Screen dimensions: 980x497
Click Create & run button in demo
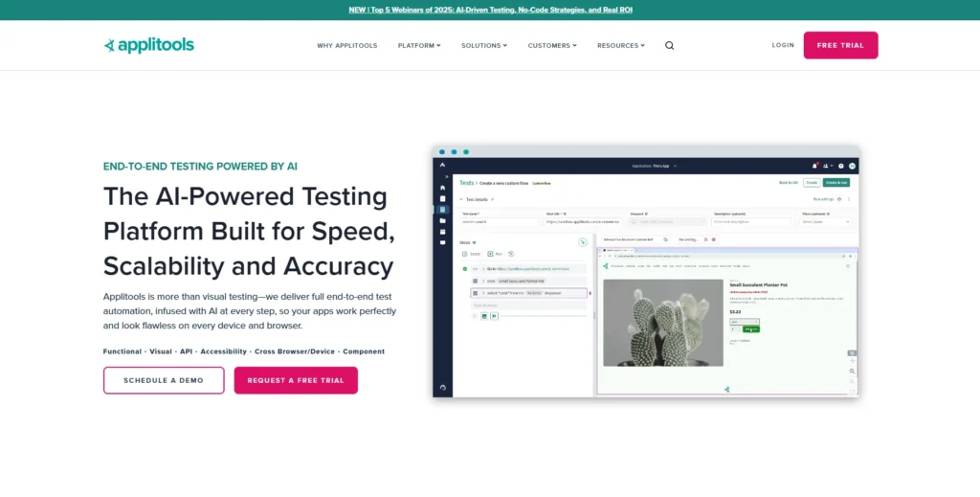point(836,183)
